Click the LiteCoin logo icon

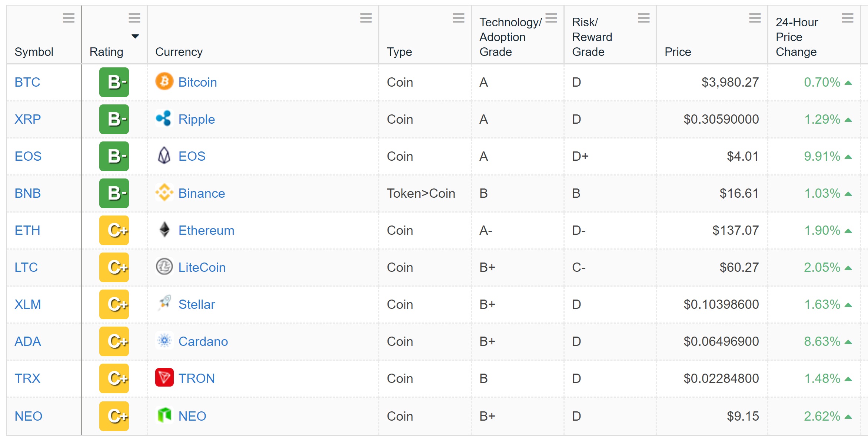point(164,267)
